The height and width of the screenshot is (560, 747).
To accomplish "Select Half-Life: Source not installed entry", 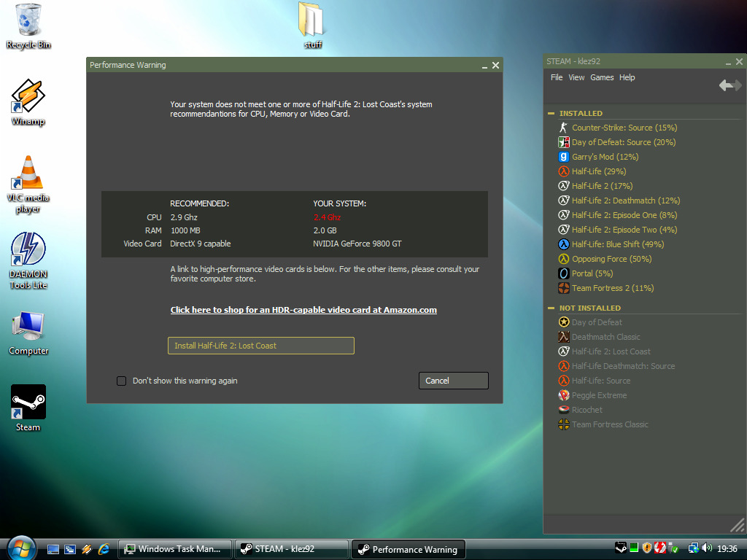I will pyautogui.click(x=594, y=381).
